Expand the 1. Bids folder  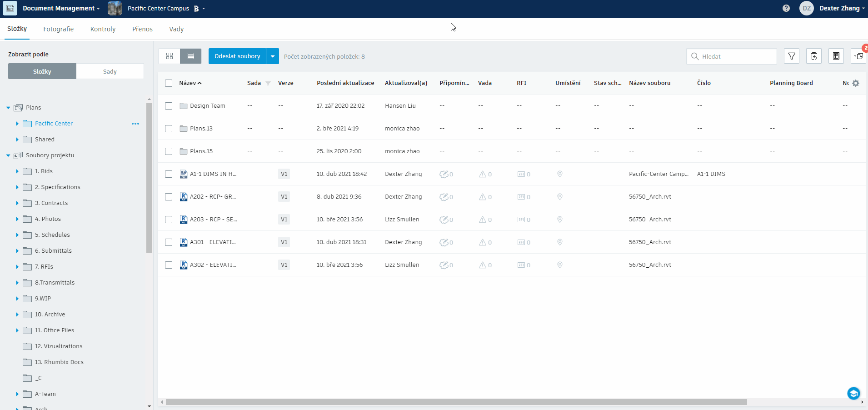(x=17, y=171)
